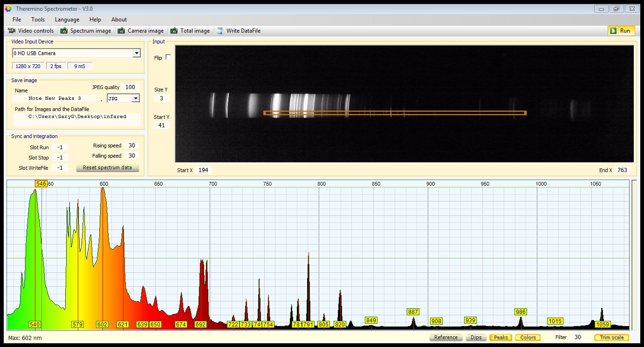Image resolution: width=644 pixels, height=347 pixels.
Task: Click the Camera image toolbar icon
Action: (x=121, y=31)
